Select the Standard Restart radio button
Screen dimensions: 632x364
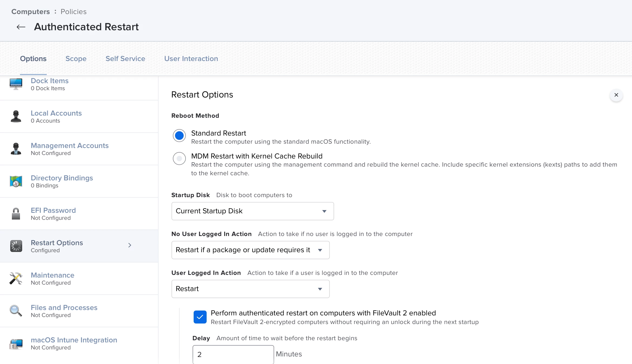point(179,136)
